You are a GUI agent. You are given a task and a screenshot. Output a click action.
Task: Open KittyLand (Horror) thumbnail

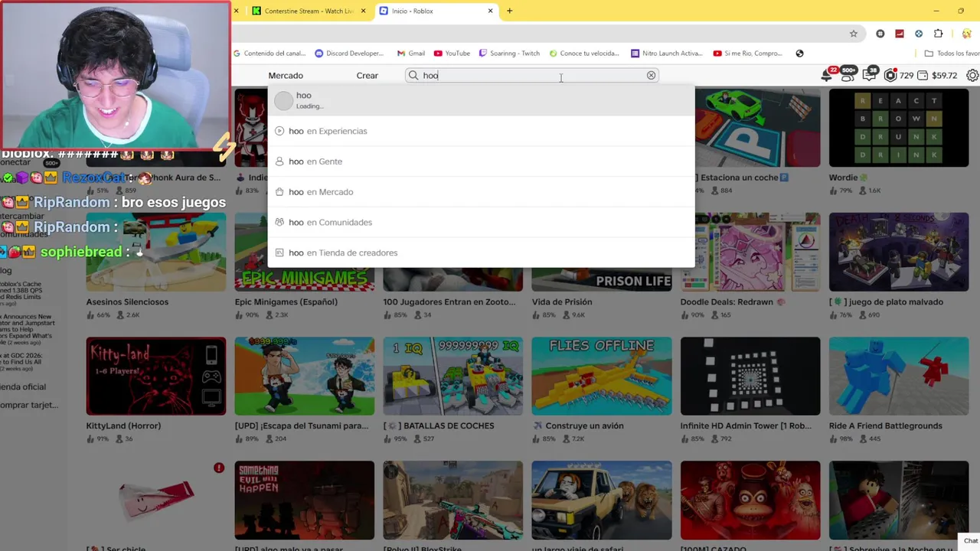coord(156,376)
